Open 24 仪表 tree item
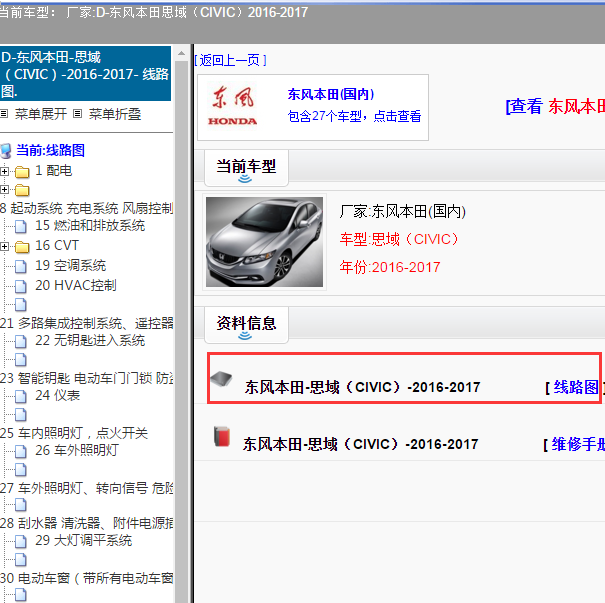Viewport: 605px width, 603px height. coord(57,395)
